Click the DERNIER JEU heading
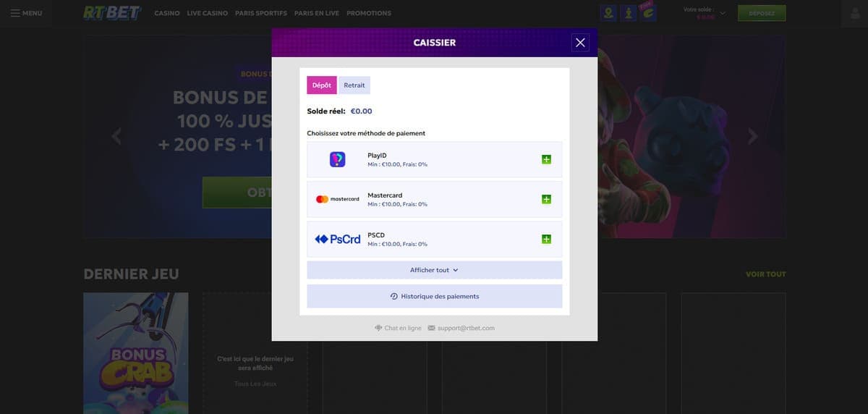 coord(131,274)
